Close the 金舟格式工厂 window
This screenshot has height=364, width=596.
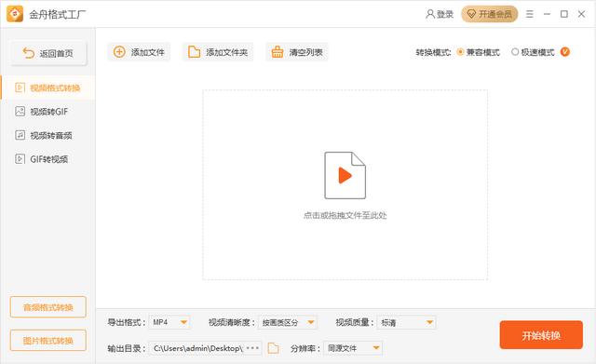[x=581, y=14]
